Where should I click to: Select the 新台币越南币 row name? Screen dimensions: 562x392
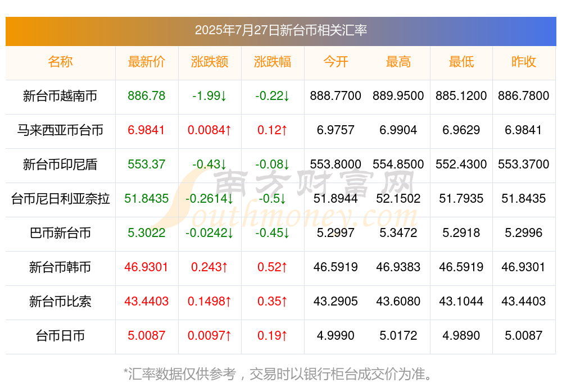click(60, 95)
